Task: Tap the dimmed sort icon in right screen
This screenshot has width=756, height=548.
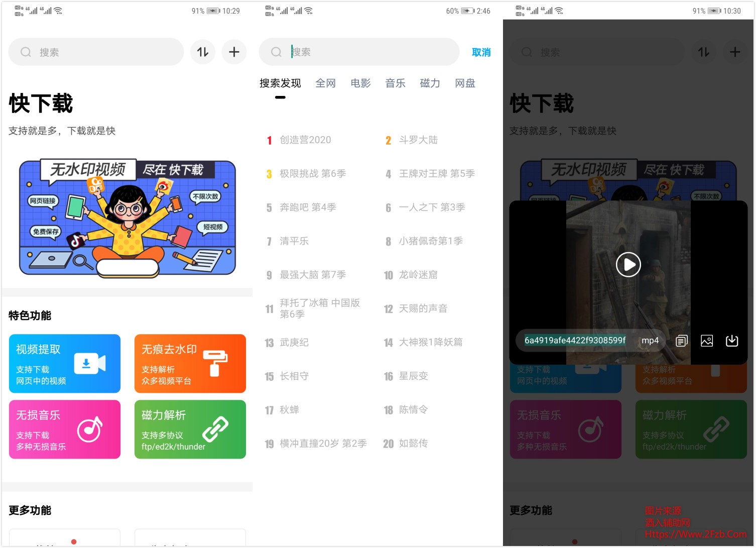Action: pos(704,52)
